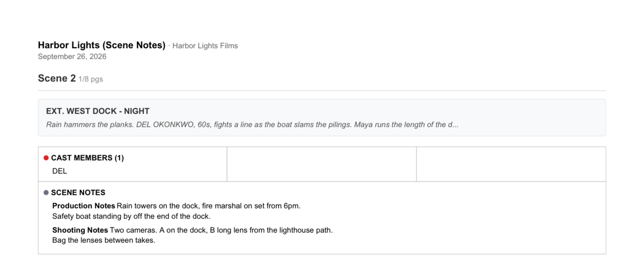
Task: Click the red Cast Members dot
Action: pyautogui.click(x=46, y=158)
